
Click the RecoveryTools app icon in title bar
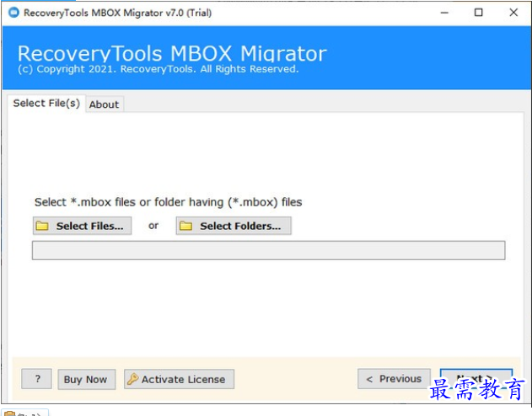13,13
